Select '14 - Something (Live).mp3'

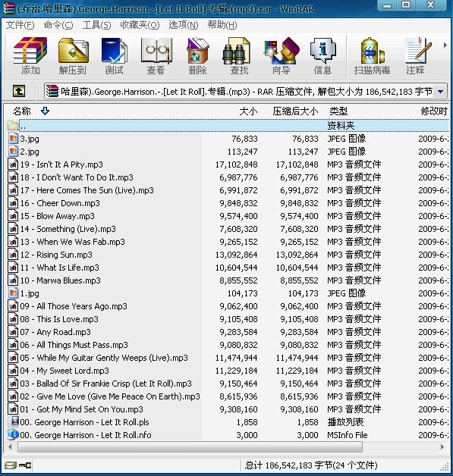pyautogui.click(x=68, y=229)
